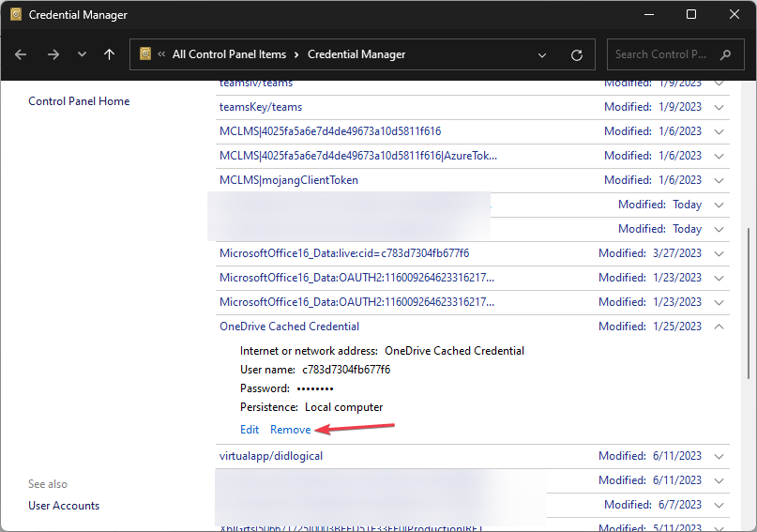
Task: Expand address bar history dropdown
Action: [542, 55]
